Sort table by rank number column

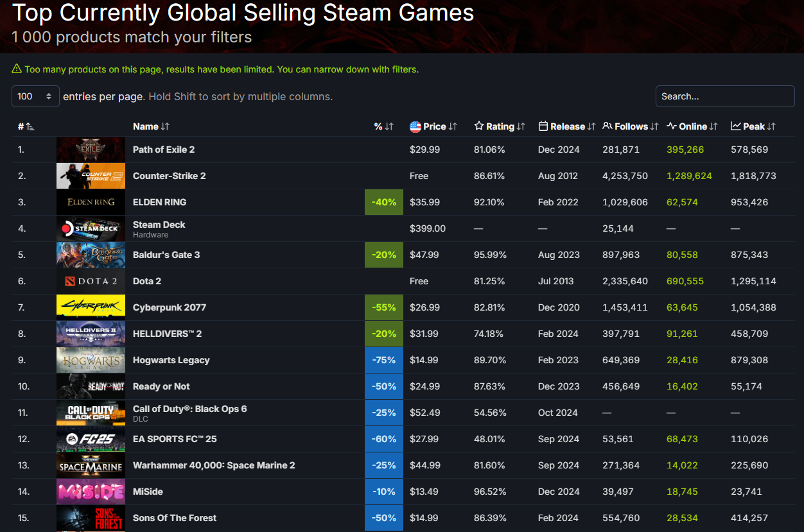tap(26, 126)
